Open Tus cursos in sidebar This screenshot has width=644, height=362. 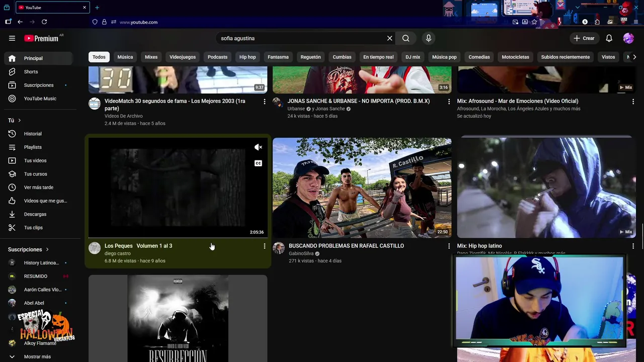[x=38, y=174]
